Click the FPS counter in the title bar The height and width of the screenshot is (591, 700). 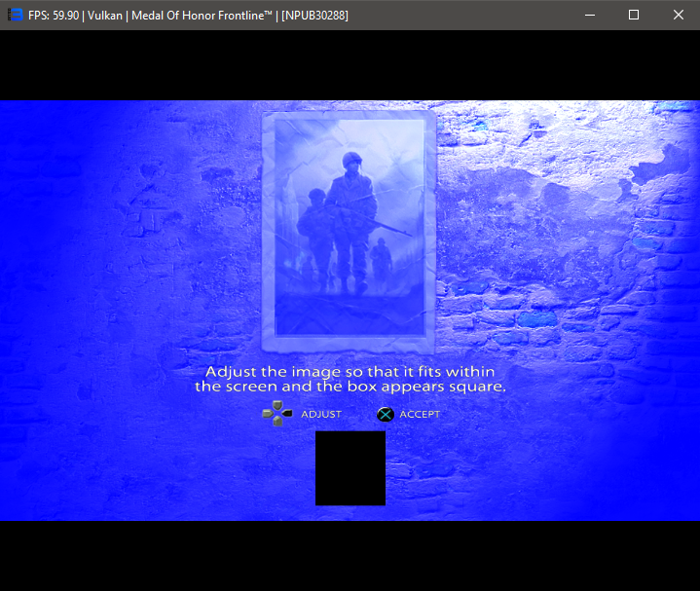(54, 16)
